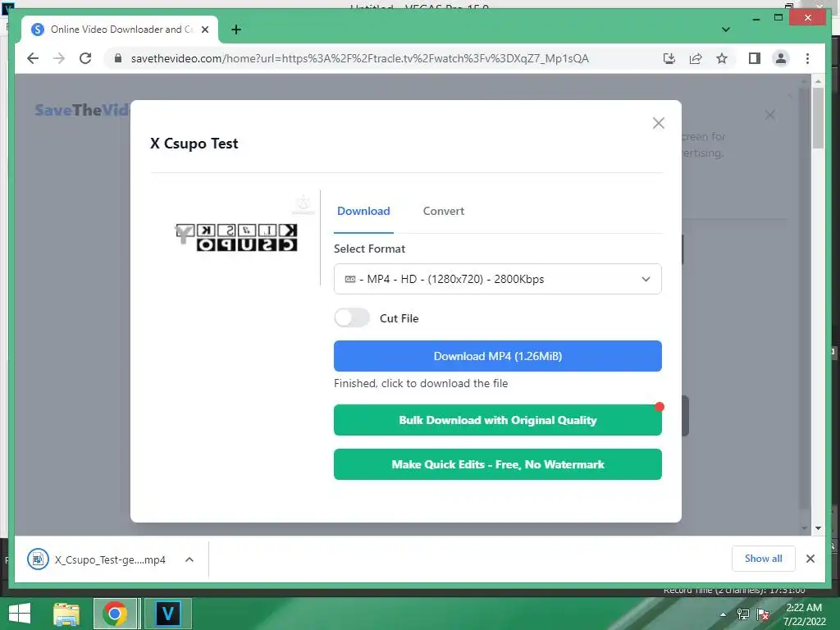Screen dimensions: 840x630
Task: Open the Windows Start menu
Action: point(20,614)
